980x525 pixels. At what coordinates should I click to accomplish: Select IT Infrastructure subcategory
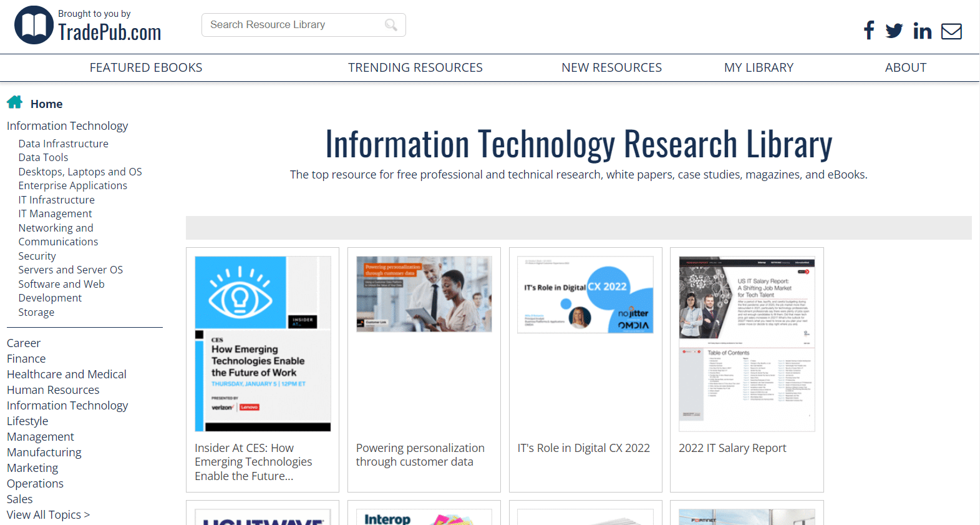pyautogui.click(x=57, y=200)
